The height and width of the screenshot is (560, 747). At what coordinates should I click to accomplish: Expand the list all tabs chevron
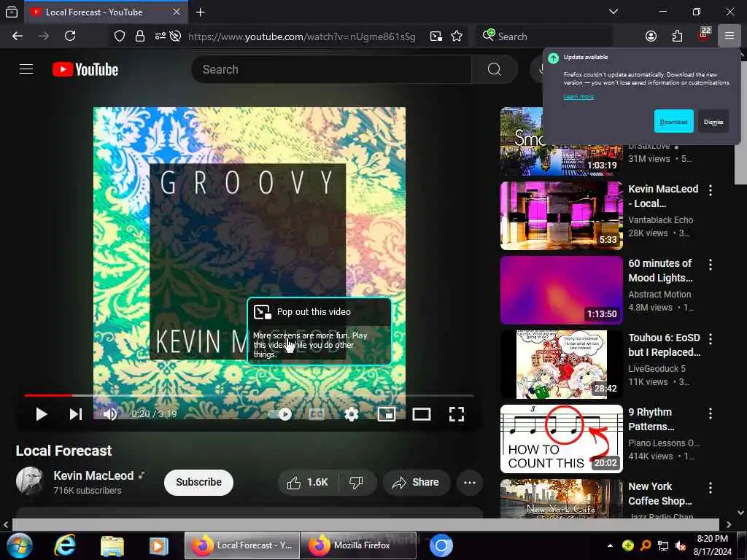pos(614,12)
